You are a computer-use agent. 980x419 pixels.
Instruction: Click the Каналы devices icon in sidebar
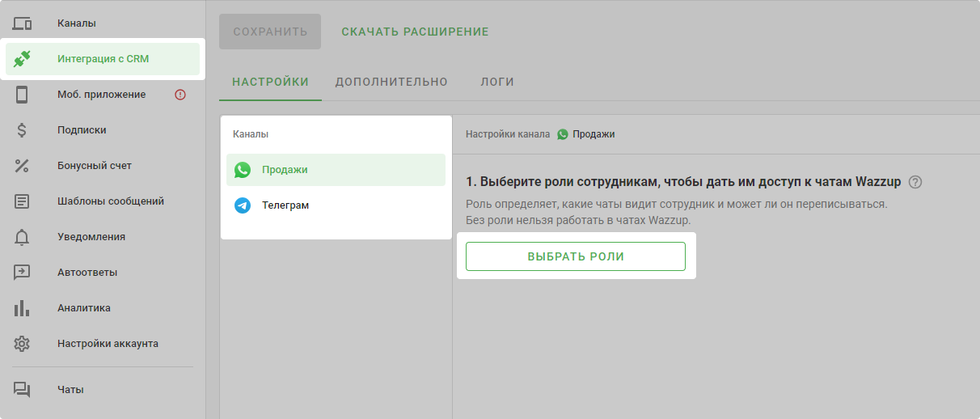pos(22,23)
